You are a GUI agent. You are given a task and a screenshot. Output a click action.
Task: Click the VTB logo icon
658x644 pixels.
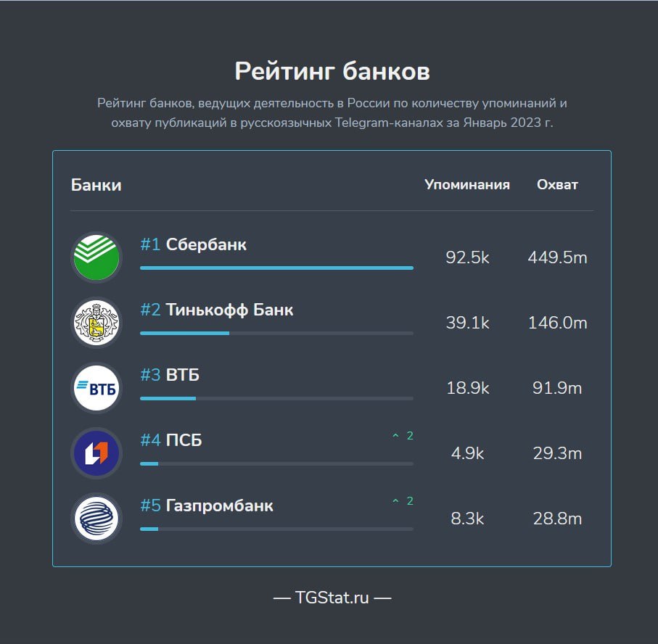click(96, 388)
